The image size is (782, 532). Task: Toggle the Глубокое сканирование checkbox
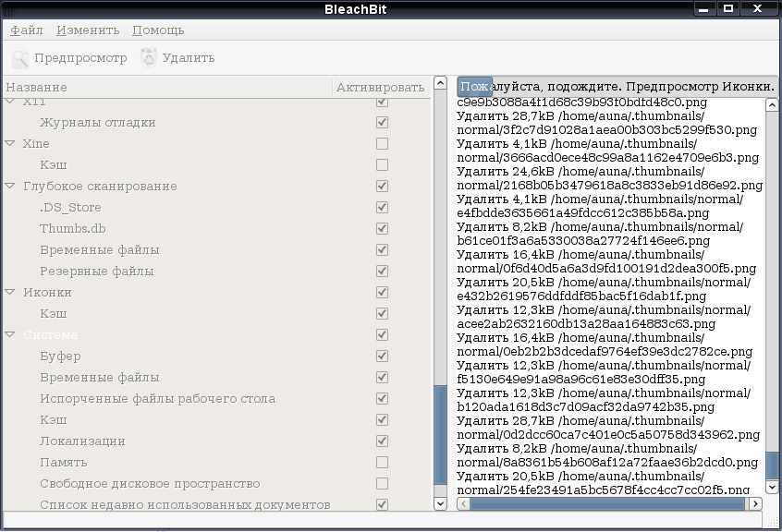[x=382, y=187]
